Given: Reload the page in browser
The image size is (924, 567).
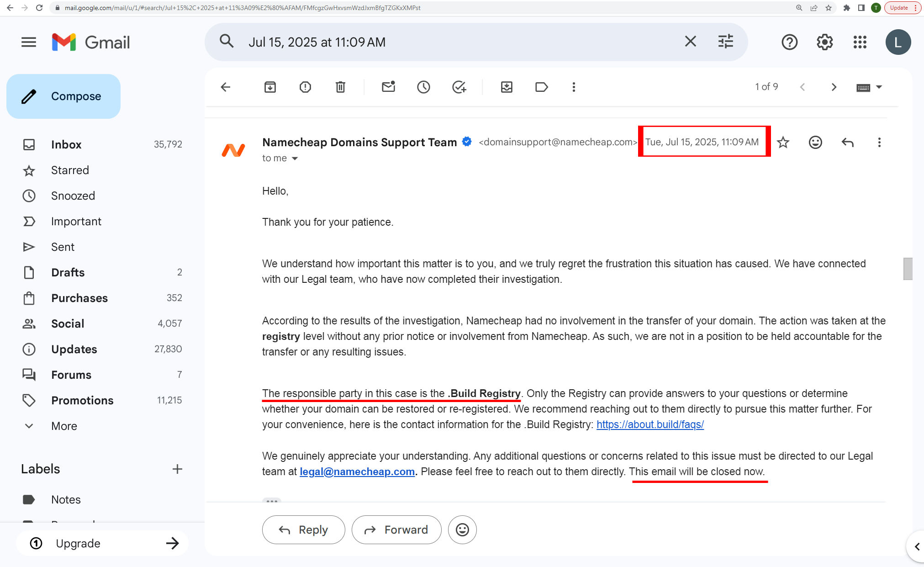Looking at the screenshot, I should (x=39, y=8).
